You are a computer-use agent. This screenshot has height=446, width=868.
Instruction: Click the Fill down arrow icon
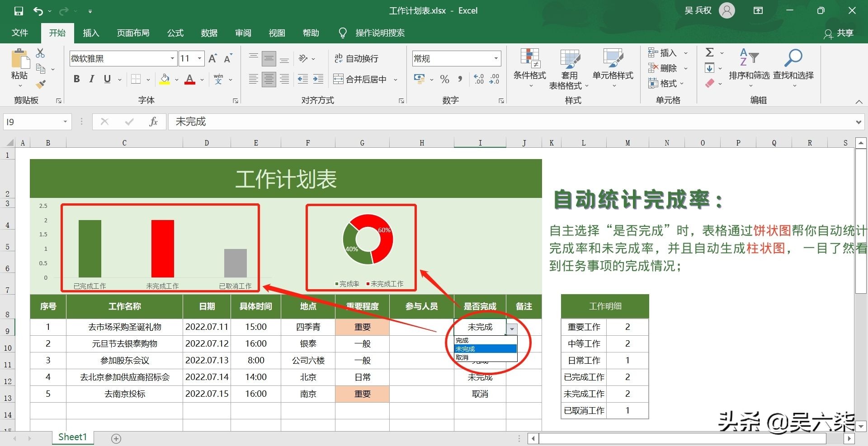(710, 68)
